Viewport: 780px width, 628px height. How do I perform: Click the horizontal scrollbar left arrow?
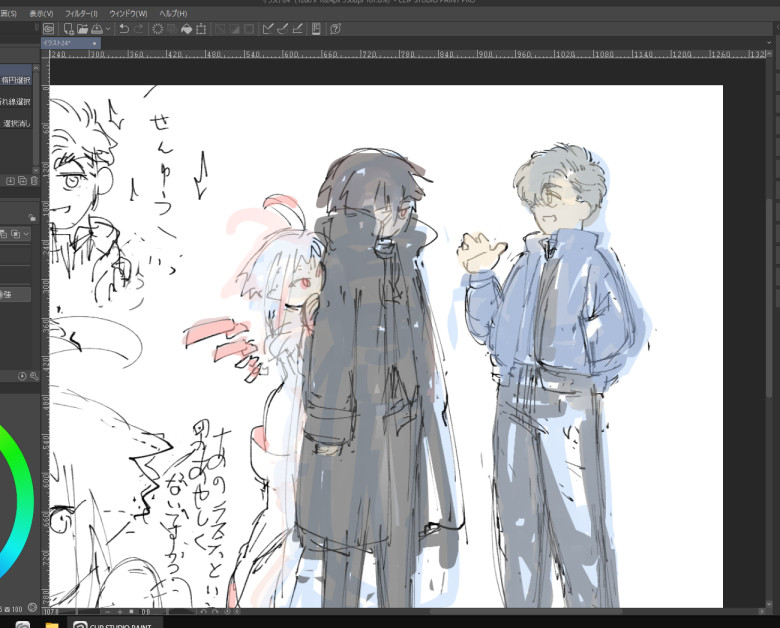(237, 612)
